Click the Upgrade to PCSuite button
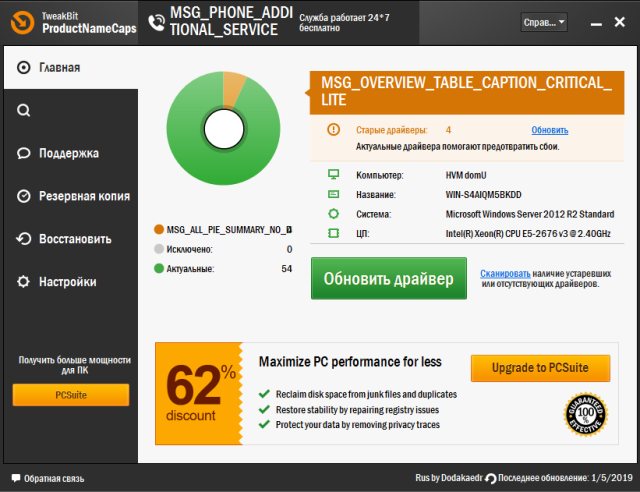Viewport: 640px width, 492px height. (540, 368)
